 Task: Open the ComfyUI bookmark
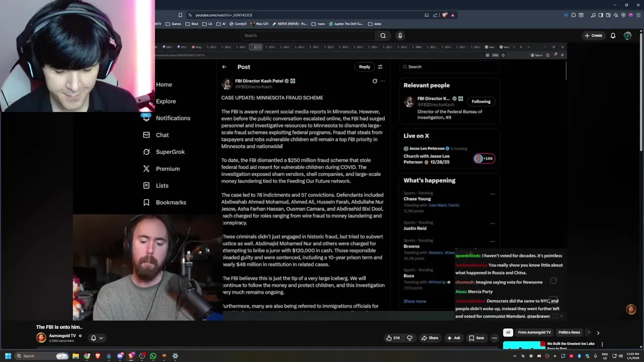[x=238, y=24]
